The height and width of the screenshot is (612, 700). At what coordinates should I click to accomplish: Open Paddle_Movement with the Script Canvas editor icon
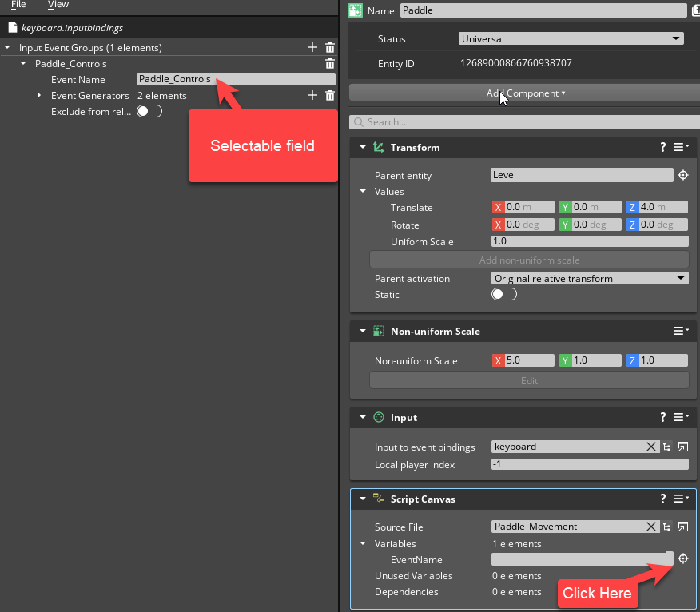(x=683, y=527)
